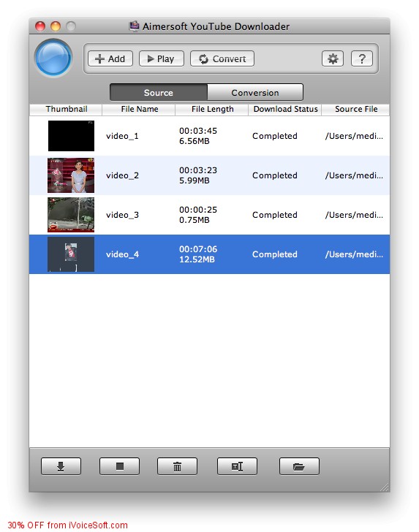
Task: Click the download arrow icon button
Action: click(x=61, y=466)
